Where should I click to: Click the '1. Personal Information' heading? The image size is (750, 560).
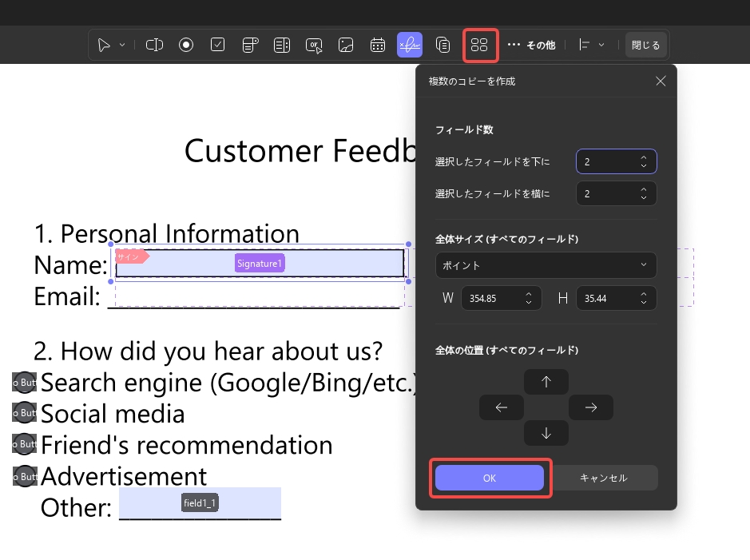[166, 233]
